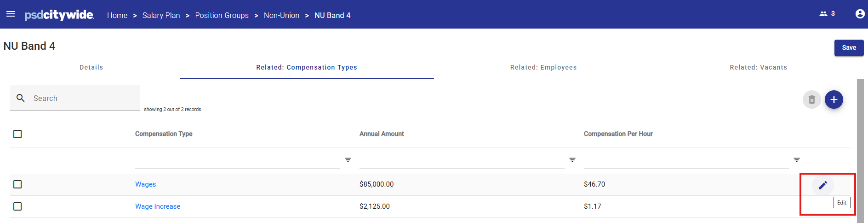Open the user account profile icon
The width and height of the screenshot is (868, 223).
pyautogui.click(x=860, y=14)
